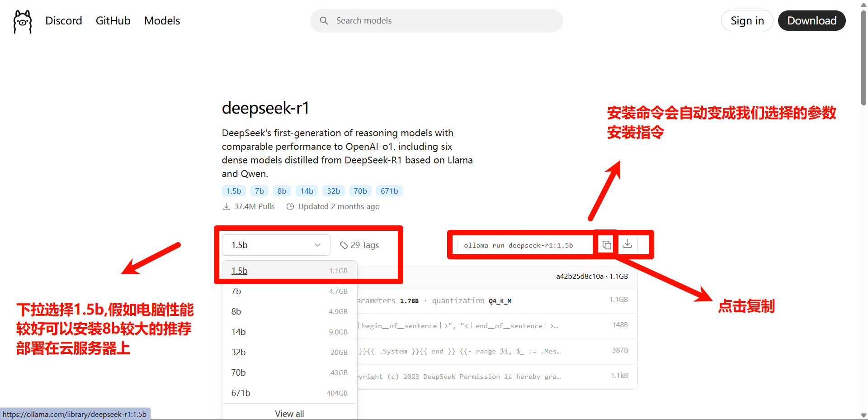The height and width of the screenshot is (420, 868).
Task: Click the 14b blue tag chip
Action: [307, 191]
